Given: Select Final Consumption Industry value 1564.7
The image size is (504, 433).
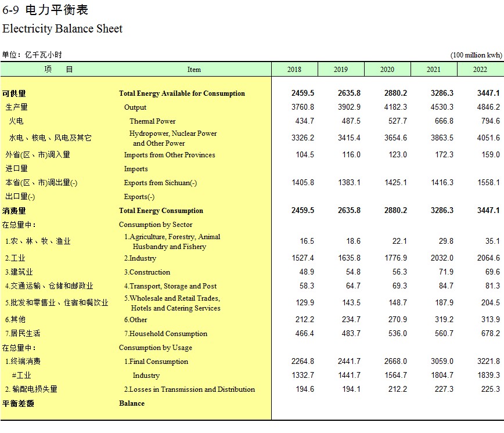Looking at the screenshot, I should coord(395,375).
